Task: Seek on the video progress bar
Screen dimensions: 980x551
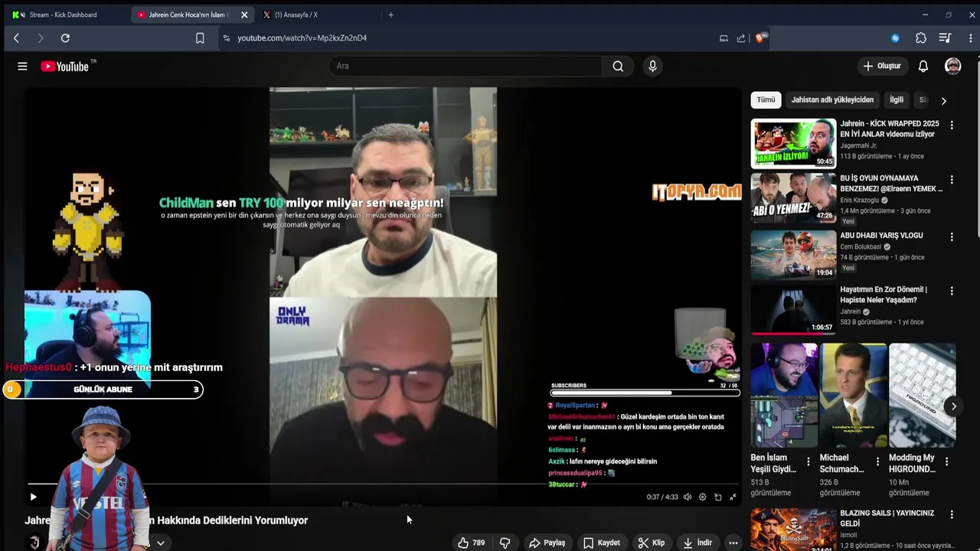Action: (x=383, y=484)
